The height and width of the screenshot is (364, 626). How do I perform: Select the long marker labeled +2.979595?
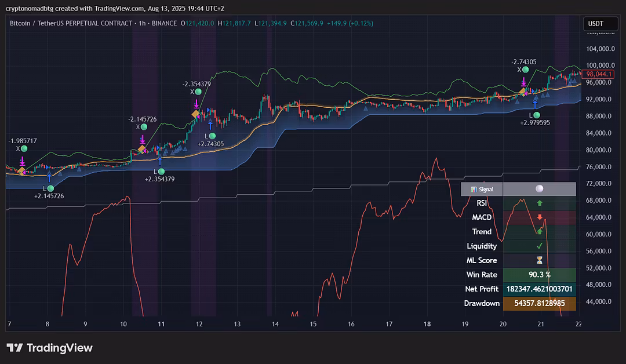pos(537,115)
